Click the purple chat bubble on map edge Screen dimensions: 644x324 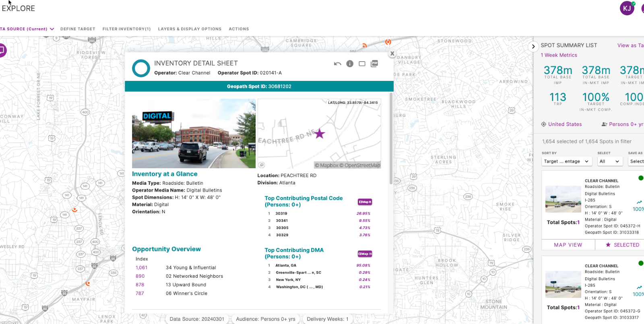coord(2,50)
